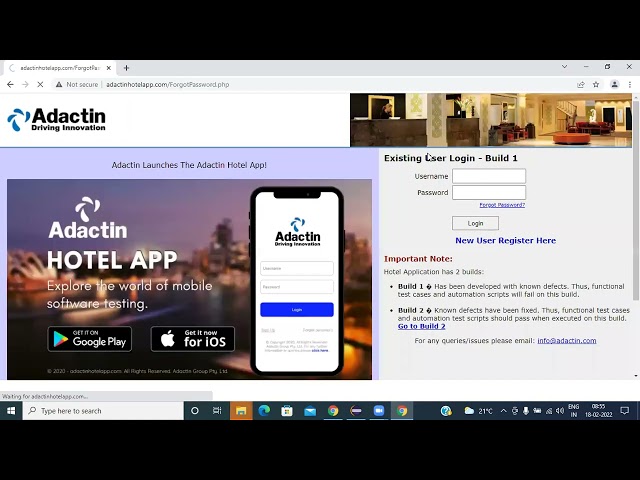The width and height of the screenshot is (640, 480).
Task: Click the address bar URL
Action: click(168, 84)
